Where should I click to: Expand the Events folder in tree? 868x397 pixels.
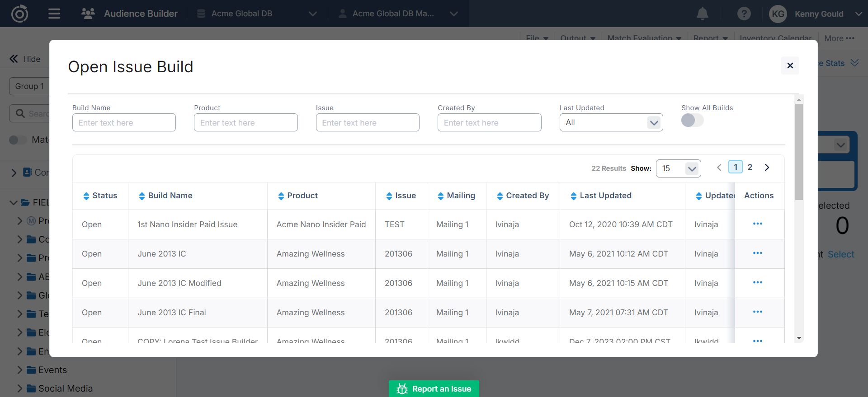(19, 370)
